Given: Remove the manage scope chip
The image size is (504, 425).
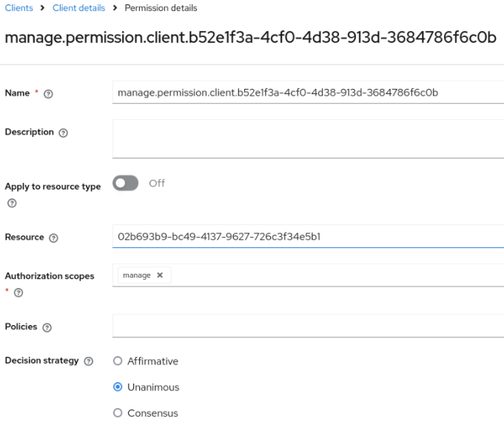Looking at the screenshot, I should tap(160, 275).
